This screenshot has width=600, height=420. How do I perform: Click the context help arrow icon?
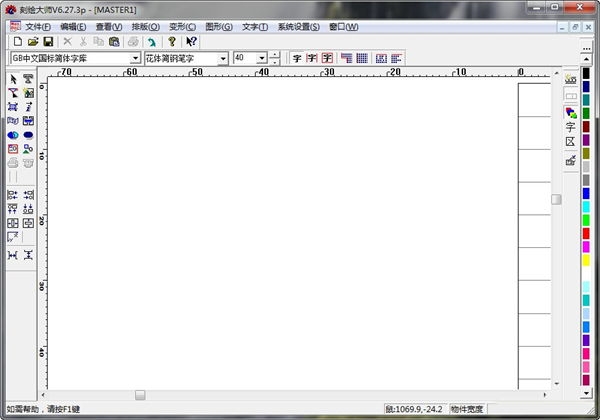(191, 42)
